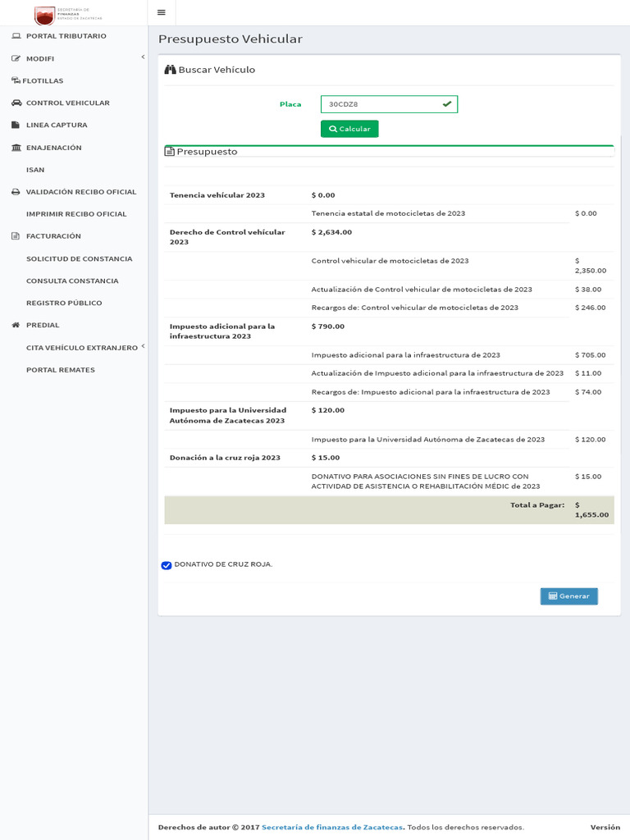
Task: Click the $ 790.00 subtotal
Action: point(328,326)
